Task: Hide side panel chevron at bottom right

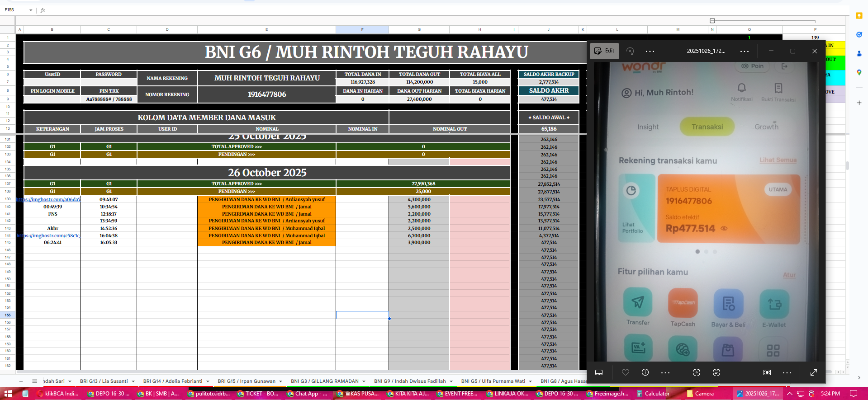Action: pyautogui.click(x=859, y=378)
